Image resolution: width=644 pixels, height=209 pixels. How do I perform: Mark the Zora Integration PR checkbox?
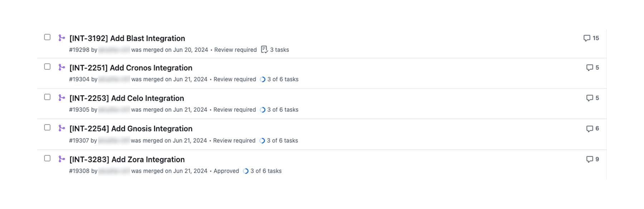(47, 159)
